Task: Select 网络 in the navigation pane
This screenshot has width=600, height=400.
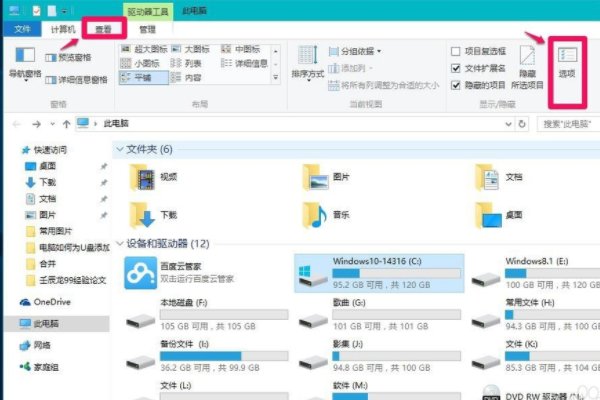Action: pyautogui.click(x=35, y=345)
